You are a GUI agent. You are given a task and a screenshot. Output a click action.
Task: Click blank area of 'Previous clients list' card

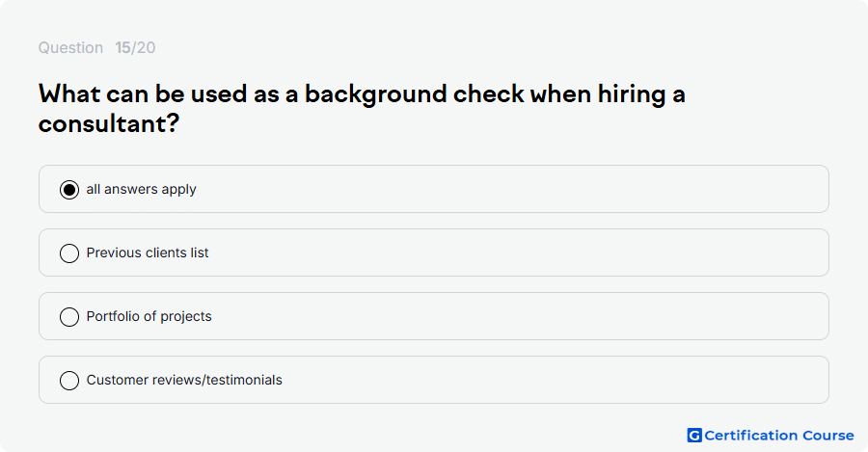click(x=499, y=253)
